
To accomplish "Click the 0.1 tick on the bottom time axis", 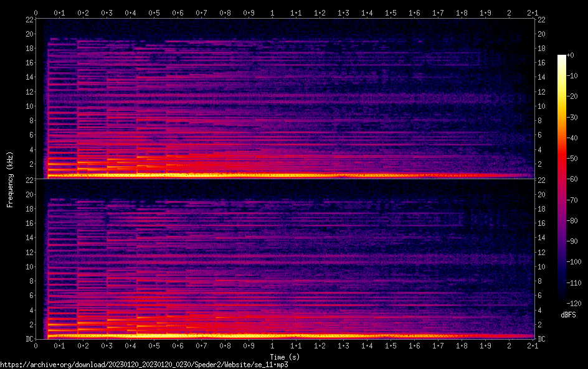I will coord(59,346).
